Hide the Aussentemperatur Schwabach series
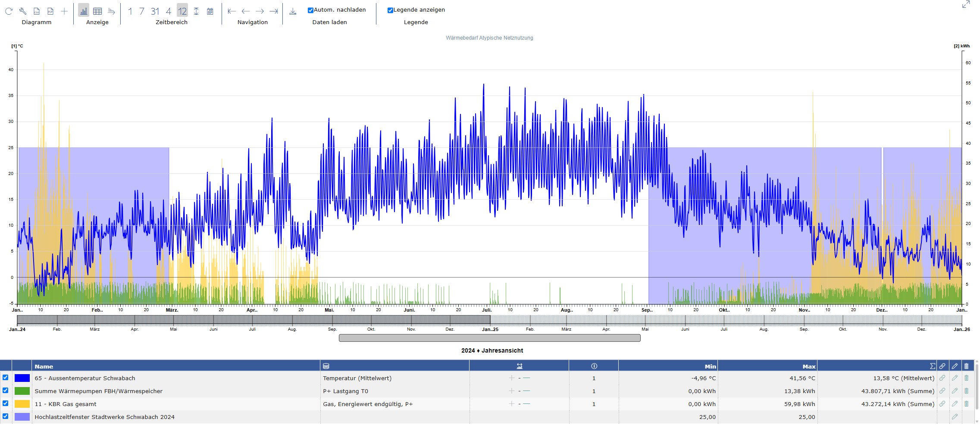Screen dimensions: 980x425 (x=6, y=378)
